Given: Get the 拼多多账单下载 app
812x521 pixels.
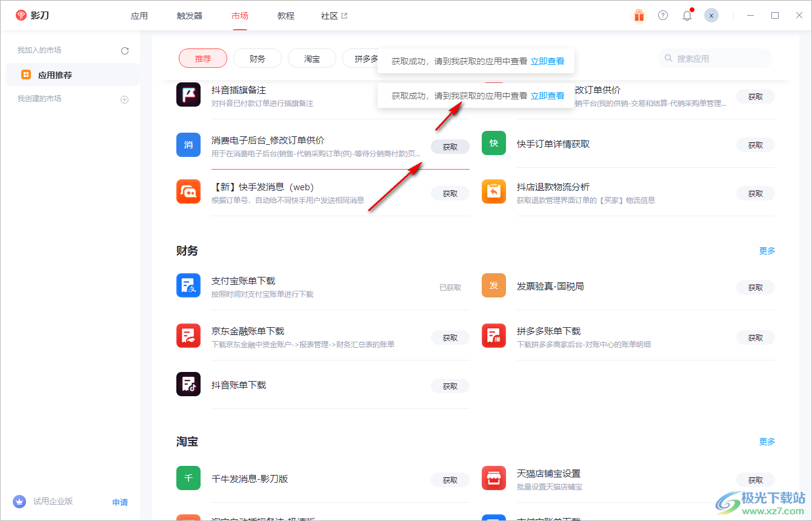Looking at the screenshot, I should [x=756, y=337].
